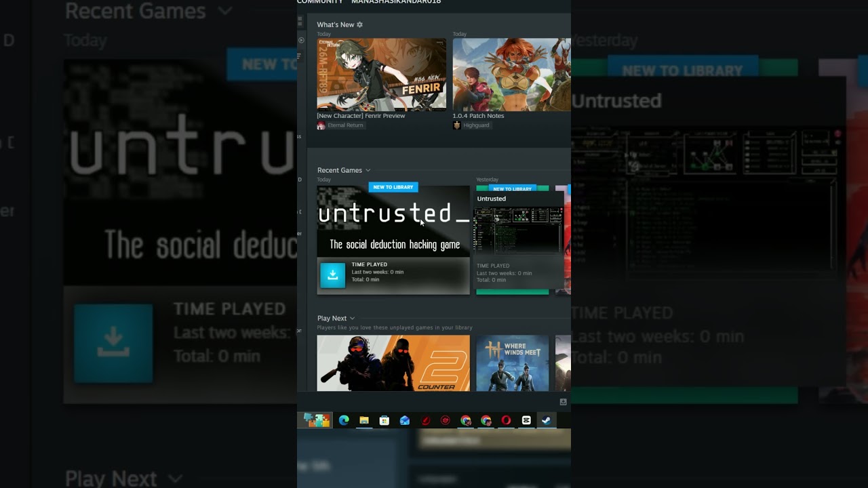The image size is (868, 488).
Task: Click the What's New heading
Action: (x=335, y=24)
